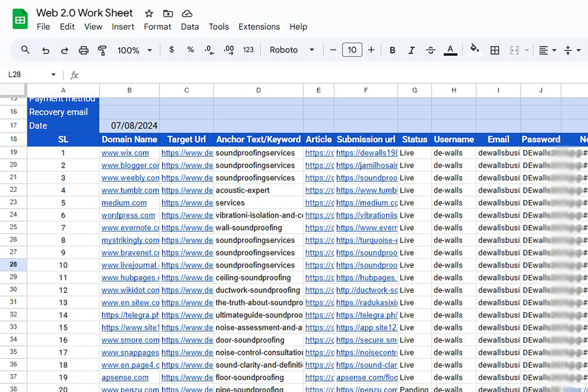Screen dimensions: 588x392
Task: Open the name box dropdown arrow
Action: tap(53, 75)
